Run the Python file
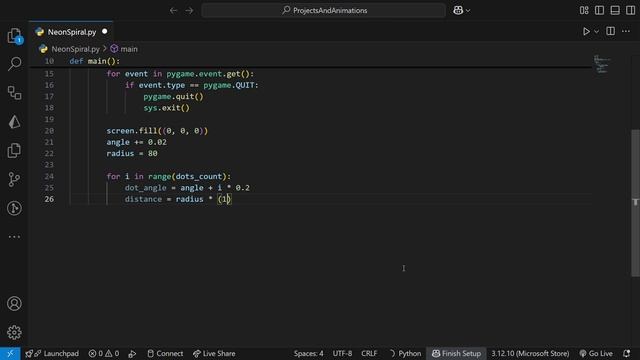Image resolution: width=640 pixels, height=360 pixels. point(586,31)
